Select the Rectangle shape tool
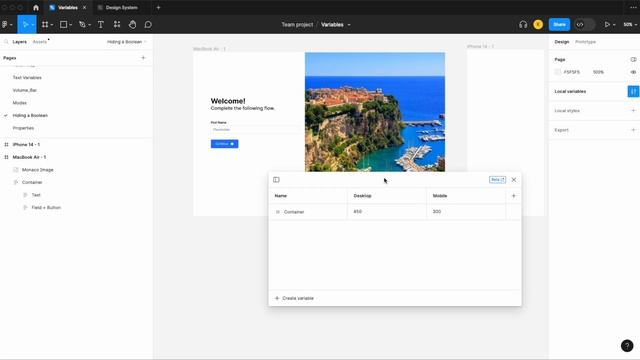Viewport: 640px width, 360px height. point(63,24)
